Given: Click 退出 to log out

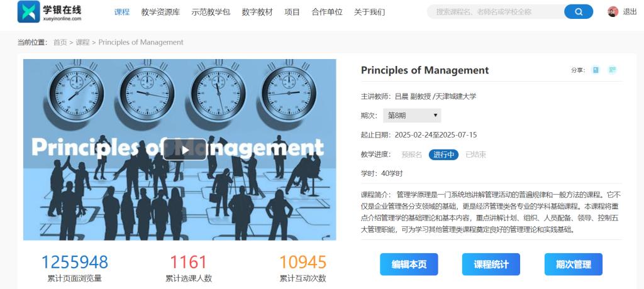Looking at the screenshot, I should 630,12.
